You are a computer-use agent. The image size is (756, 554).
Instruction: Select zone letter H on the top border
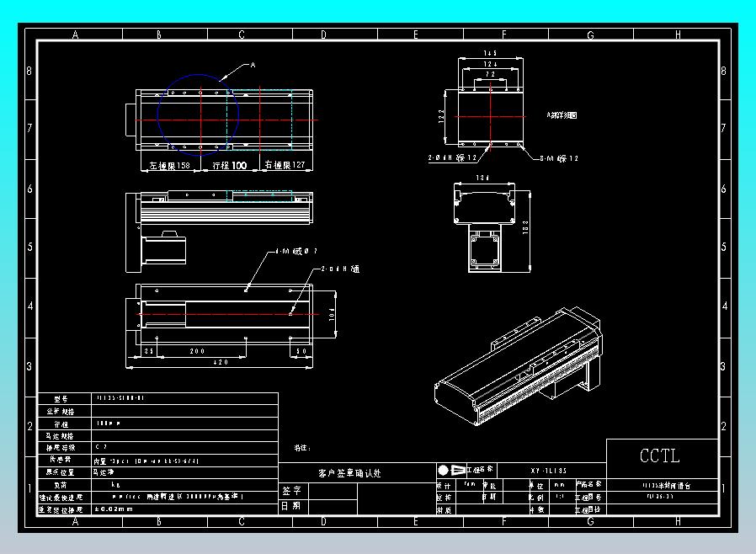point(678,35)
